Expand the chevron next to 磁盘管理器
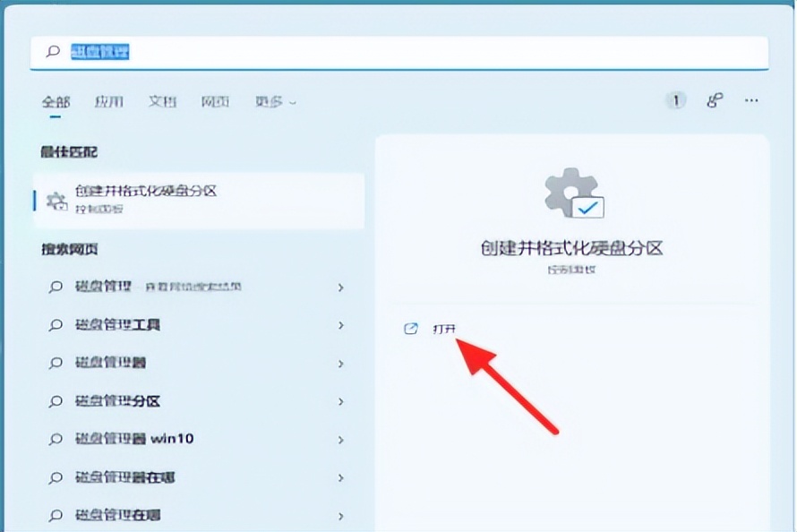This screenshot has height=532, width=797. tap(340, 363)
